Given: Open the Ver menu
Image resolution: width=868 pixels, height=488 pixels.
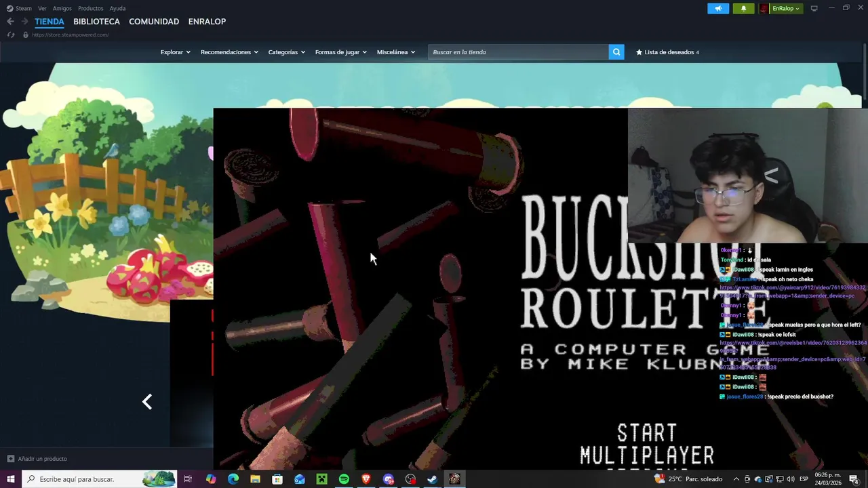Looking at the screenshot, I should point(42,8).
